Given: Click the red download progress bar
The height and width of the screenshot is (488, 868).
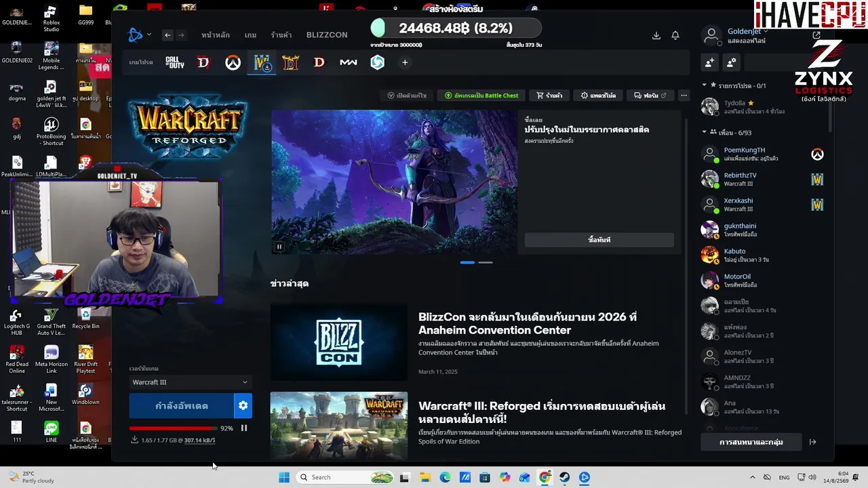Looking at the screenshot, I should 174,428.
